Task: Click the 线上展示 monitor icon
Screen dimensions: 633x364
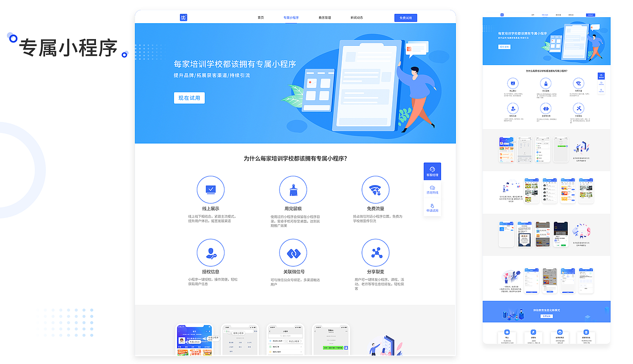Action: pos(211,190)
